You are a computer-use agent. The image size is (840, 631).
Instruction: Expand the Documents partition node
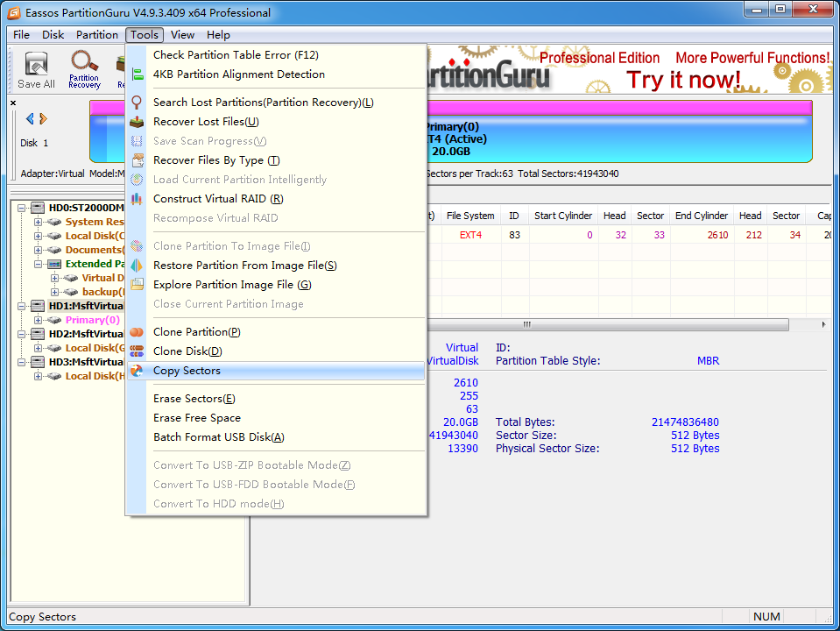38,250
